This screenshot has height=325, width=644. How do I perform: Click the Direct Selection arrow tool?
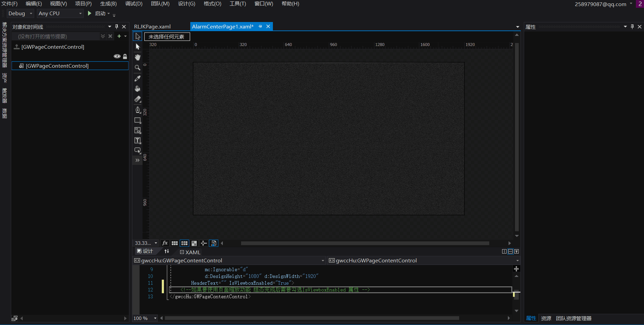(x=137, y=47)
